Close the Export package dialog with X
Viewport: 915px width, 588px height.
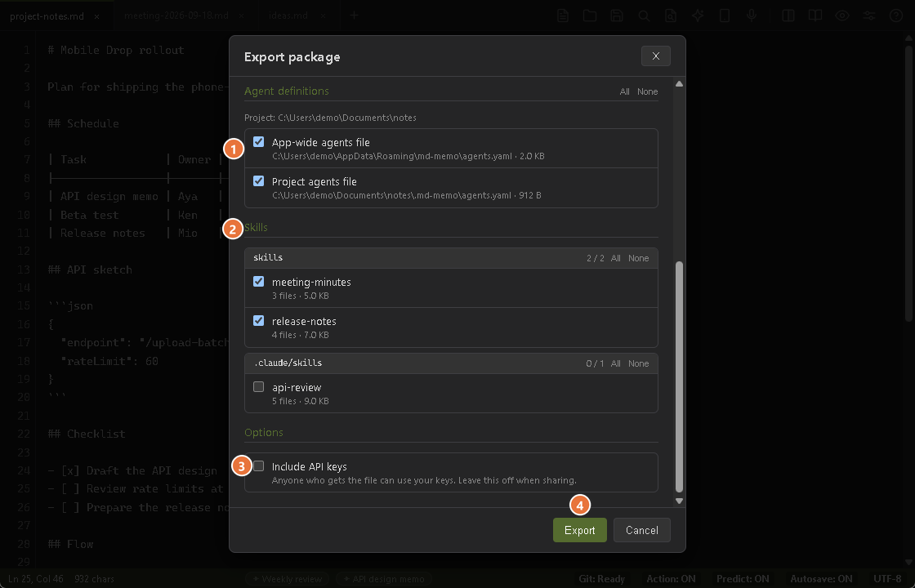655,56
